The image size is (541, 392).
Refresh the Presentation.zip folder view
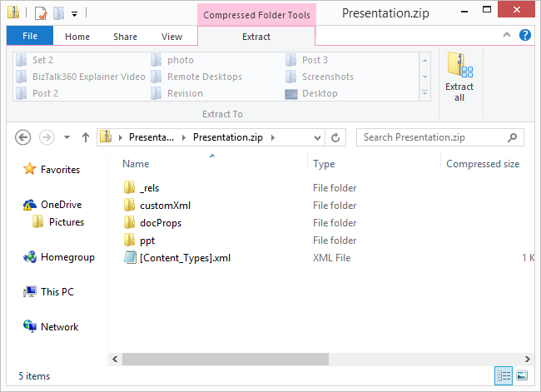pyautogui.click(x=336, y=137)
